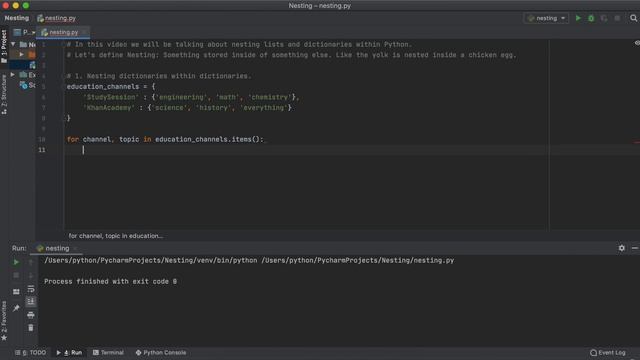
Task: Click the comment on line 1
Action: point(239,44)
